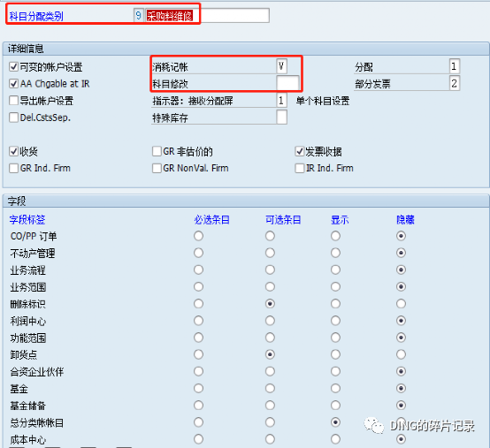Image resolution: width=490 pixels, height=448 pixels.
Task: Toggle 可变的帐户设置 checkbox
Action: (13, 66)
